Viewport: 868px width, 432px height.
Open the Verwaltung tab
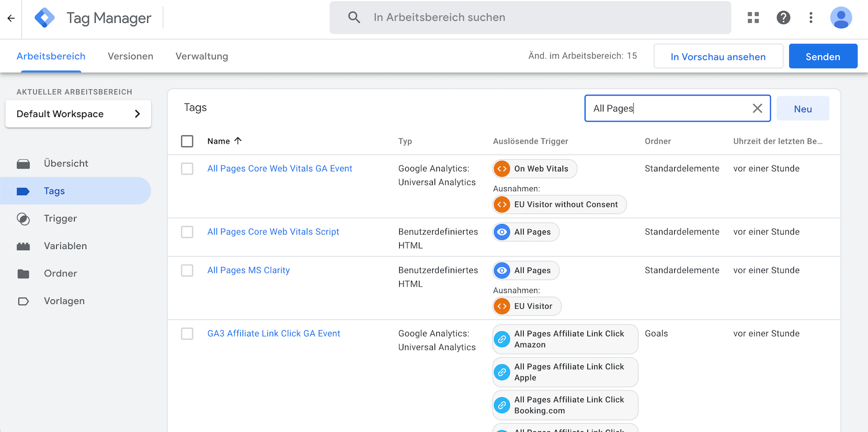(201, 56)
